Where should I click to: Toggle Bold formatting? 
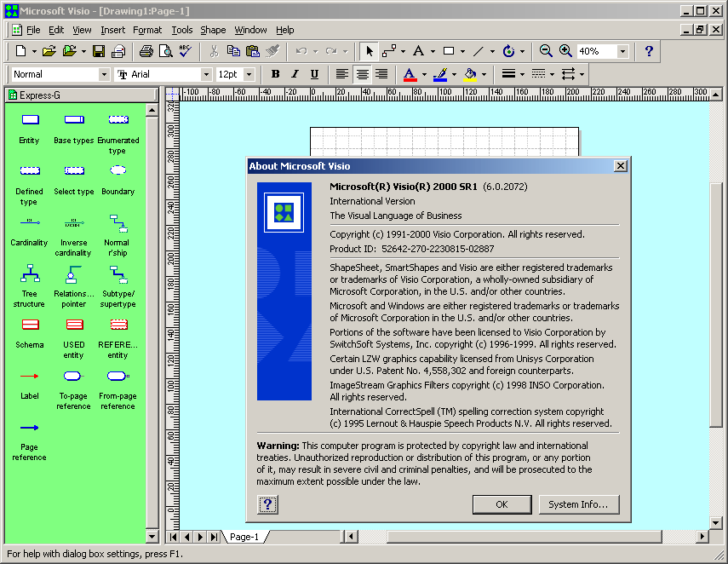click(x=275, y=74)
